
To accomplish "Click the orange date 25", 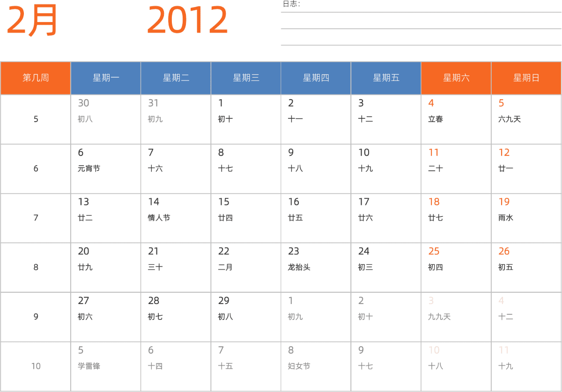I will (434, 252).
